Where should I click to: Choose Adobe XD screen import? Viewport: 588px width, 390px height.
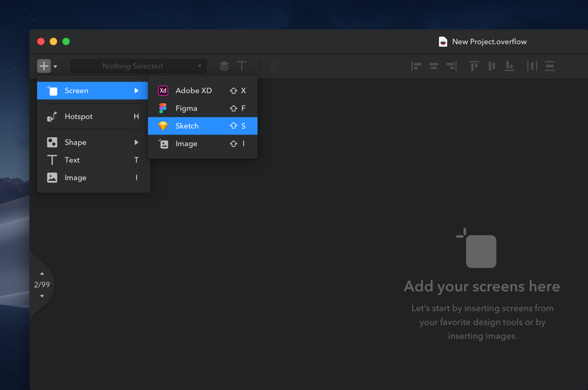[x=202, y=90]
